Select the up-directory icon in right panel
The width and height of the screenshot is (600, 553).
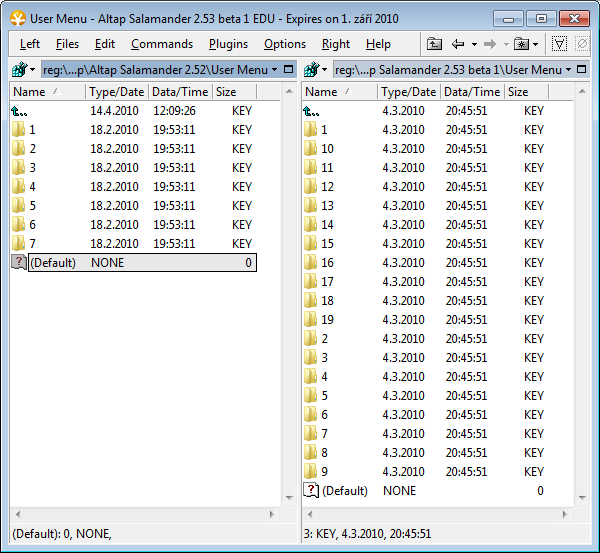pos(311,111)
